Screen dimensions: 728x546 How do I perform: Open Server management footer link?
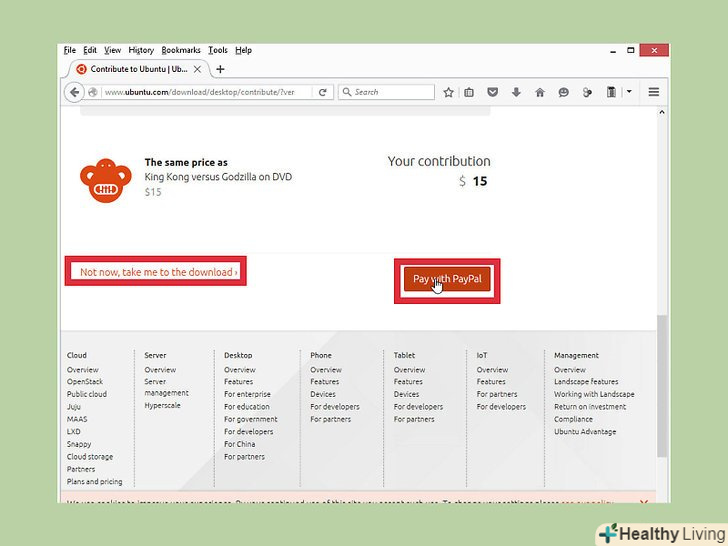[166, 387]
